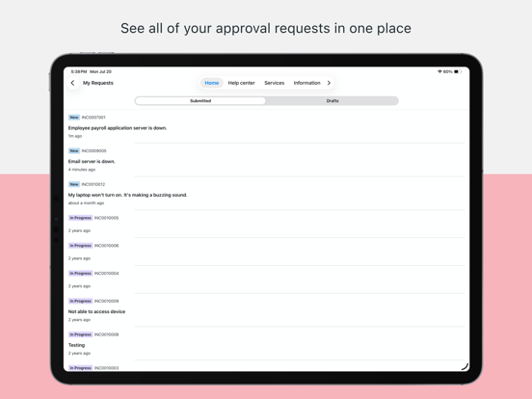Open the 'Testing' request
Viewport: 532px width, 399px height.
click(x=76, y=345)
